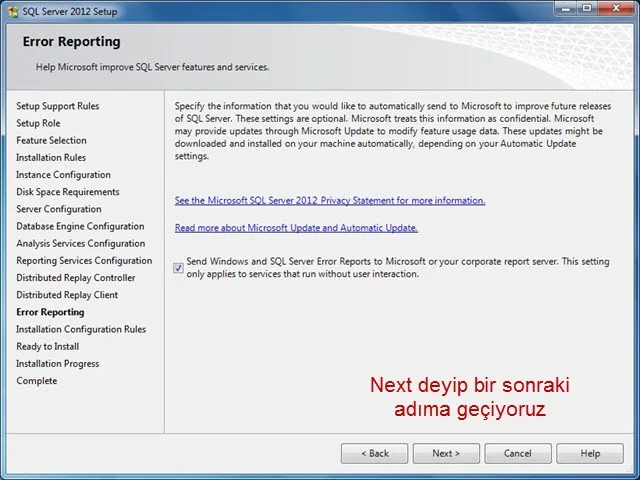Select Instance Configuration step
This screenshot has width=640, height=480.
[x=63, y=175]
